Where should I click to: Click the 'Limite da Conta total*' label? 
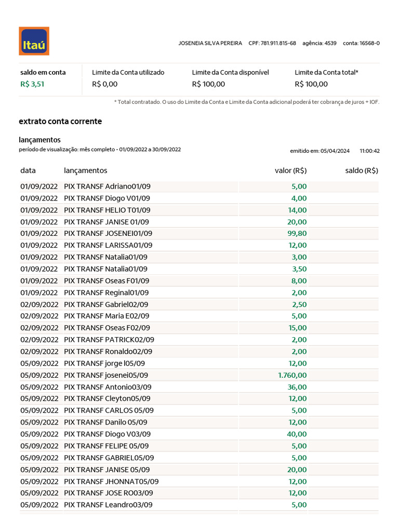point(326,73)
